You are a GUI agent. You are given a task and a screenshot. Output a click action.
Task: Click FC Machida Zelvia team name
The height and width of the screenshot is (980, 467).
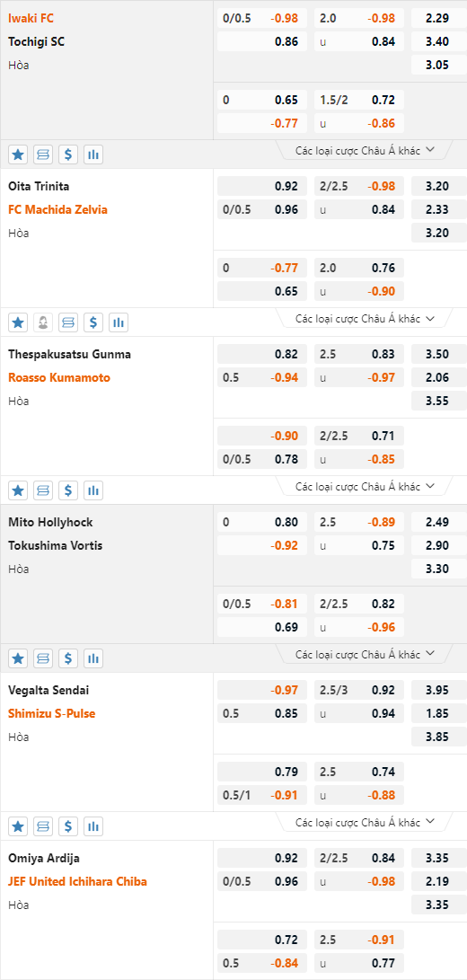tap(57, 209)
